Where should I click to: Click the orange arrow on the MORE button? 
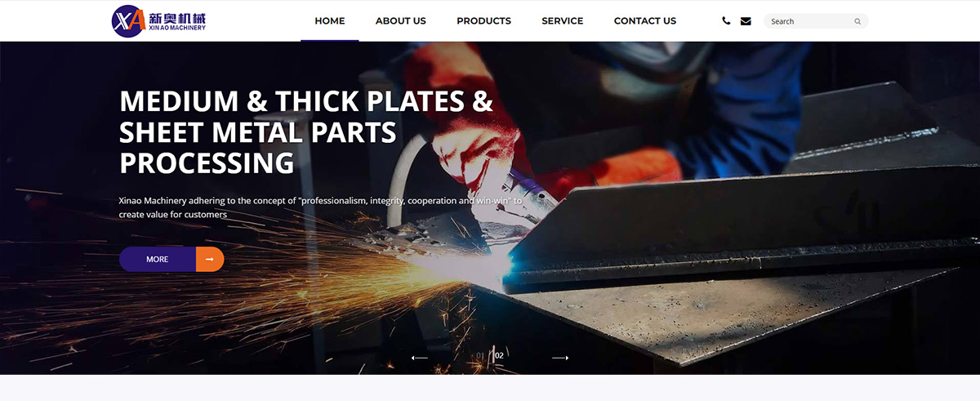click(x=210, y=259)
